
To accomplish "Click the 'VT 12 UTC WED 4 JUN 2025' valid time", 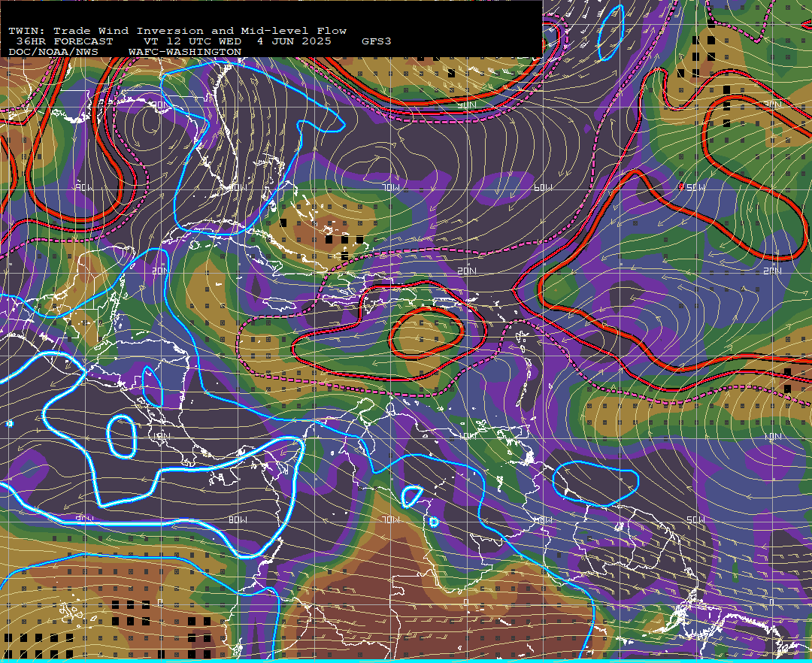I will 238,41.
